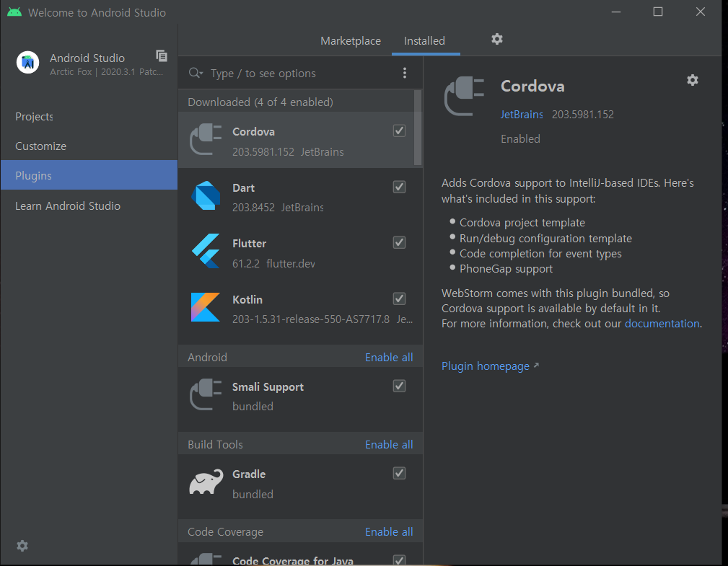Click the search magnifier icon
728x566 pixels.
click(196, 73)
